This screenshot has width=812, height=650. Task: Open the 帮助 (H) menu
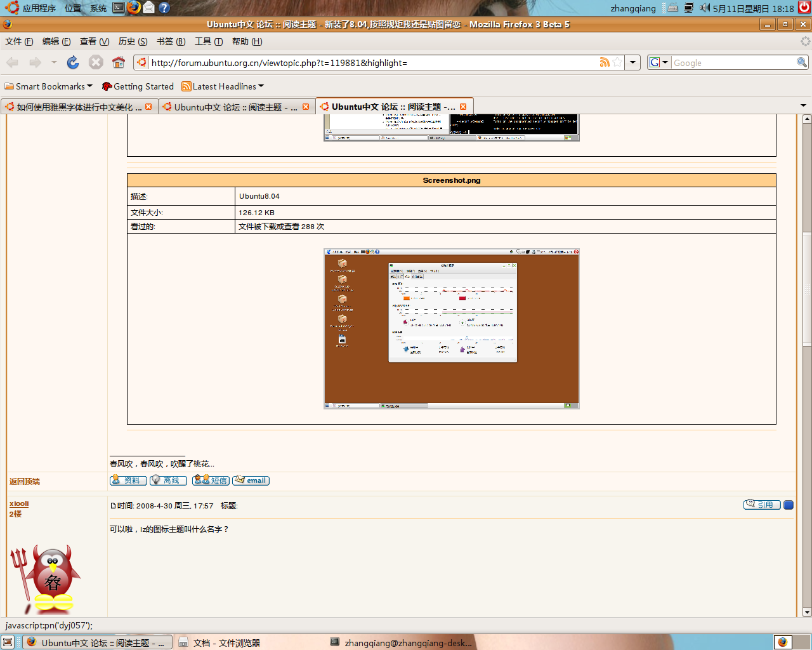point(247,41)
